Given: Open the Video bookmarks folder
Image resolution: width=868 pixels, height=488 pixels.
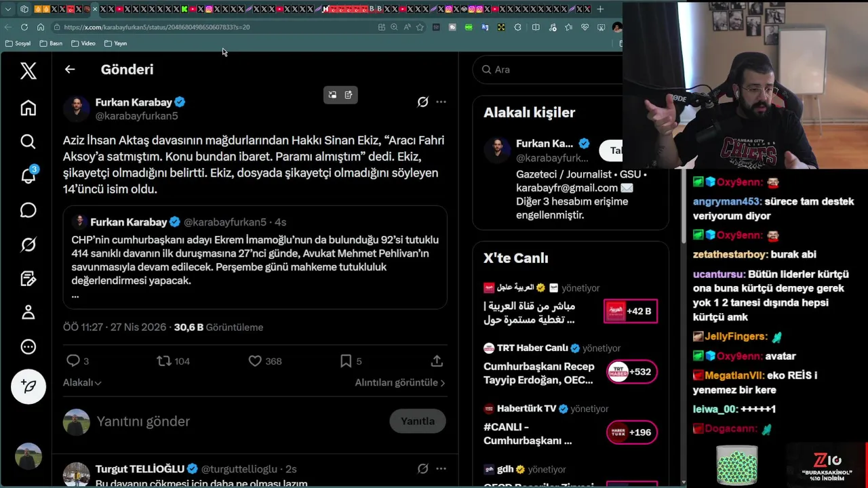Looking at the screenshot, I should pos(83,43).
